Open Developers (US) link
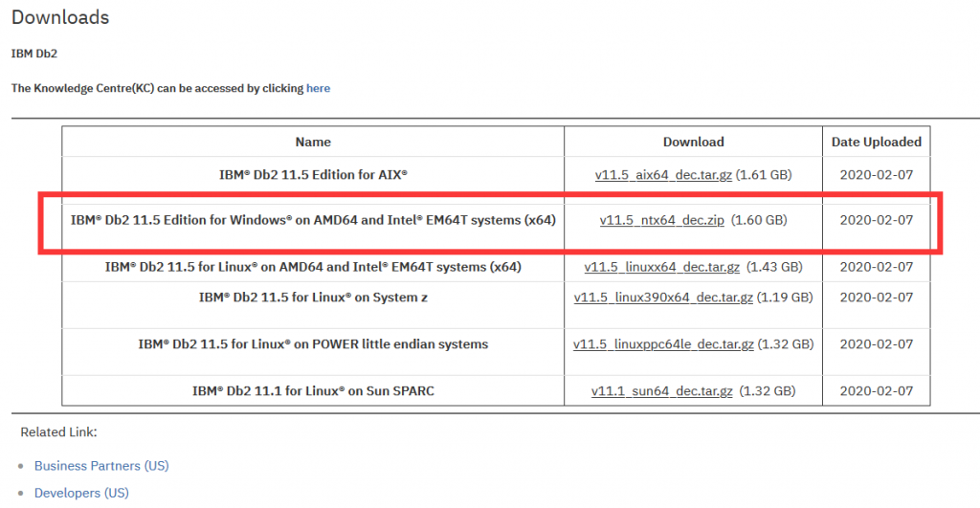This screenshot has width=980, height=508. click(82, 493)
